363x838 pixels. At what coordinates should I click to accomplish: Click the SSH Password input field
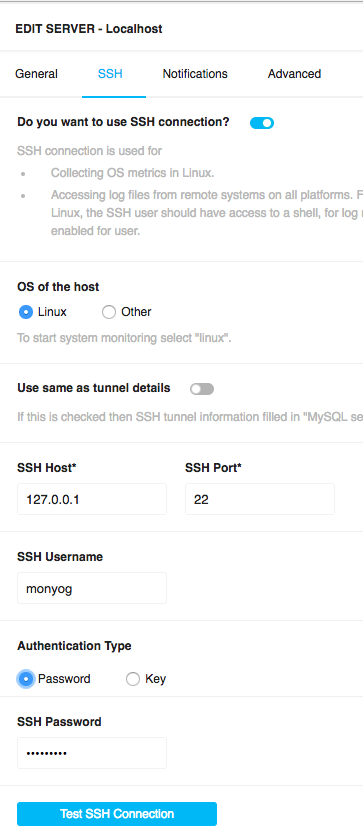(x=92, y=753)
